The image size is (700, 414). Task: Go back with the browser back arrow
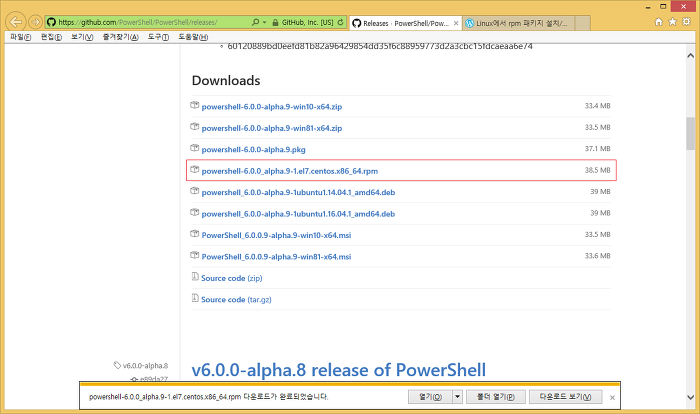pos(16,21)
